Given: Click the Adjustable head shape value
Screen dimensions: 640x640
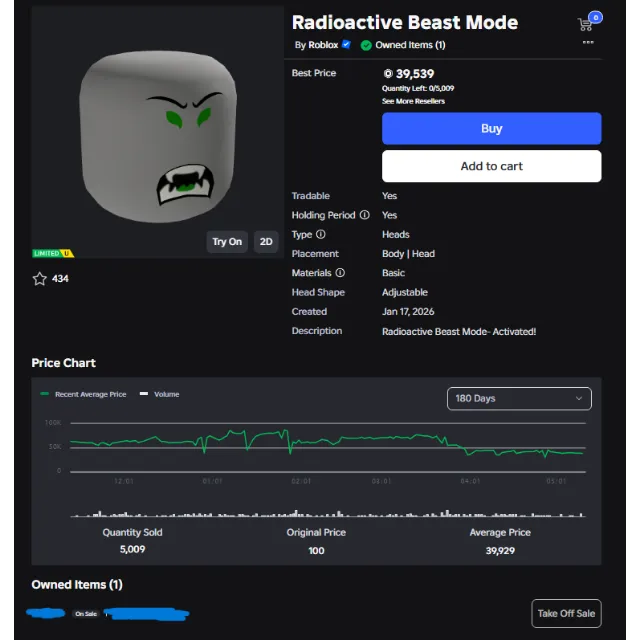Looking at the screenshot, I should pyautogui.click(x=404, y=292).
